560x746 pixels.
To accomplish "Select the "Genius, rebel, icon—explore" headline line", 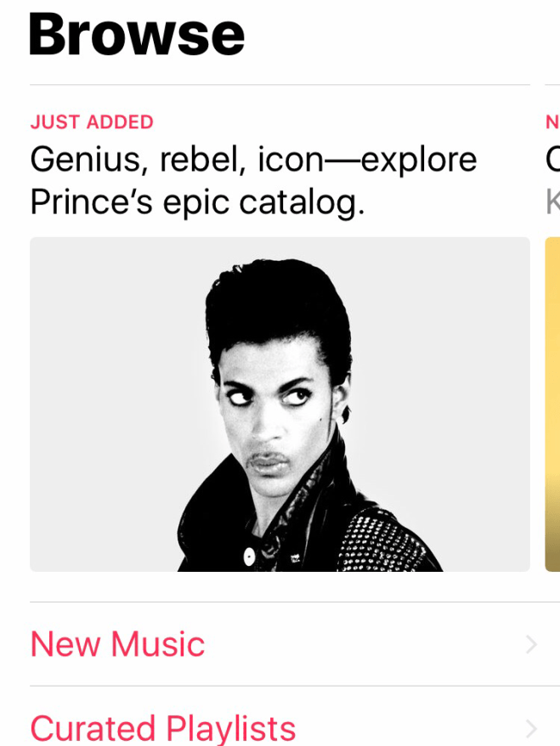I will coord(253,159).
